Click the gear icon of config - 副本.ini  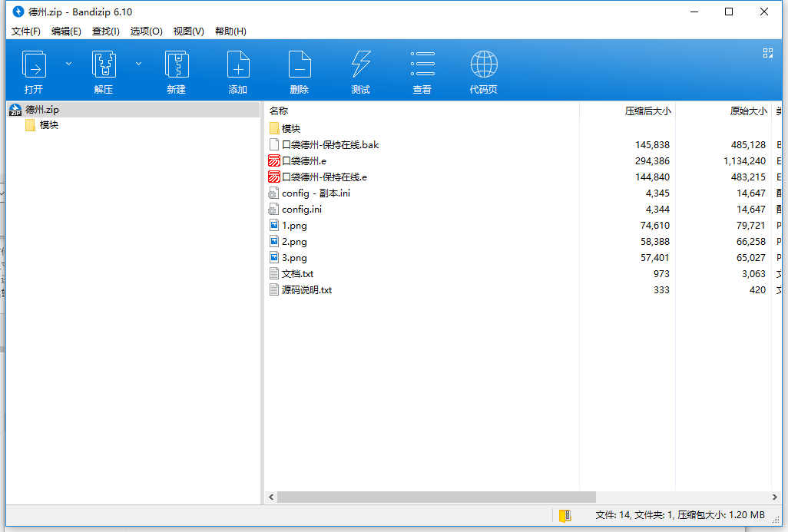pyautogui.click(x=274, y=193)
